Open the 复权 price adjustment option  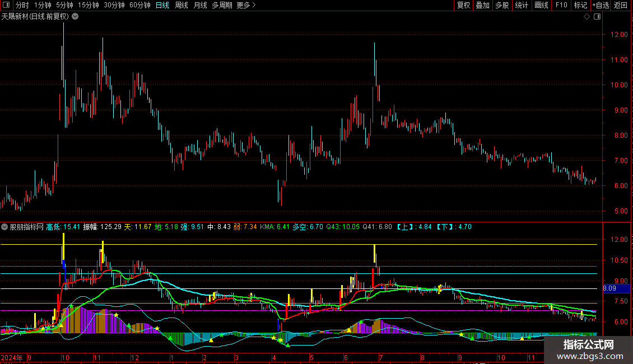click(x=463, y=5)
